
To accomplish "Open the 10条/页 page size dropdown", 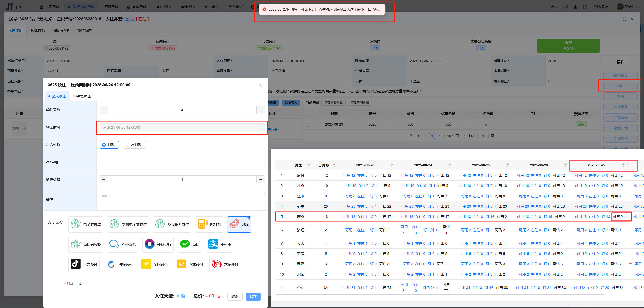I will pos(455,136).
